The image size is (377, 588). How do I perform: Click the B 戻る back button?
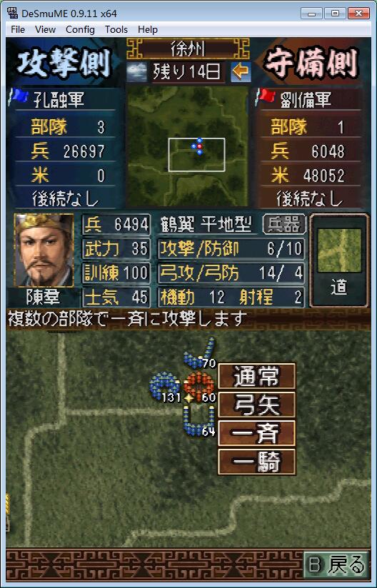tap(336, 564)
